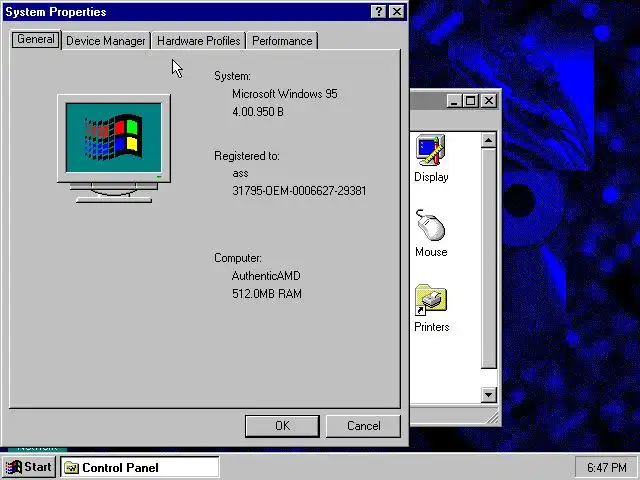Switch to the Device Manager tab
The image size is (640, 480).
[106, 41]
